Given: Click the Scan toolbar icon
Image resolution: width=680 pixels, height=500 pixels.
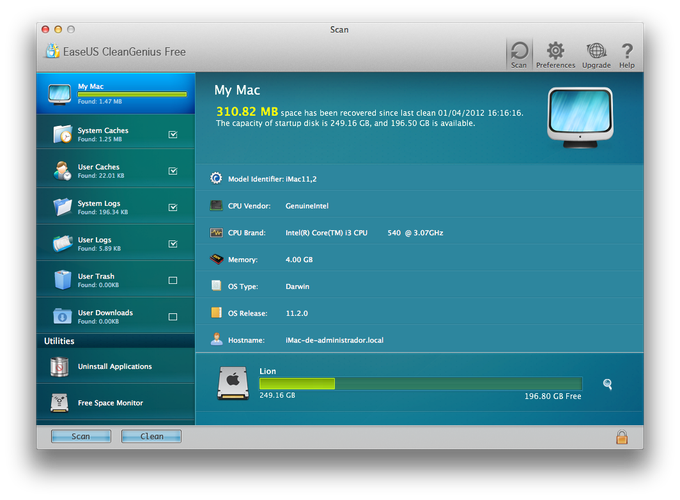Looking at the screenshot, I should coord(519,54).
